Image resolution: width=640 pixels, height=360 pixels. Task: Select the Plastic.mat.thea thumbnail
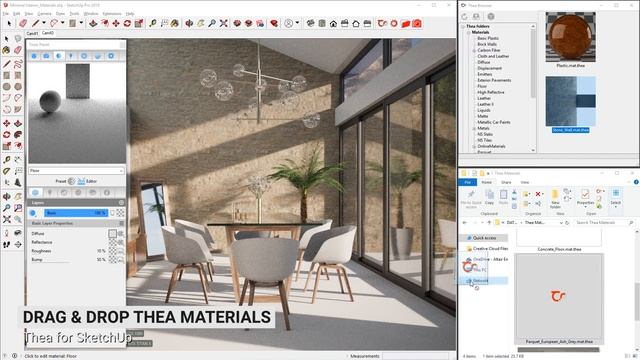(570, 37)
